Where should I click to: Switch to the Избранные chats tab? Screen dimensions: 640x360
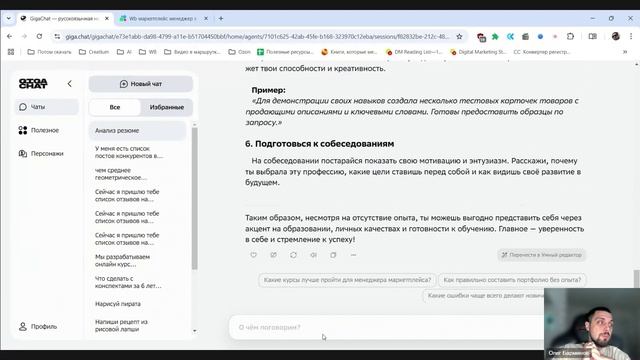tap(167, 107)
